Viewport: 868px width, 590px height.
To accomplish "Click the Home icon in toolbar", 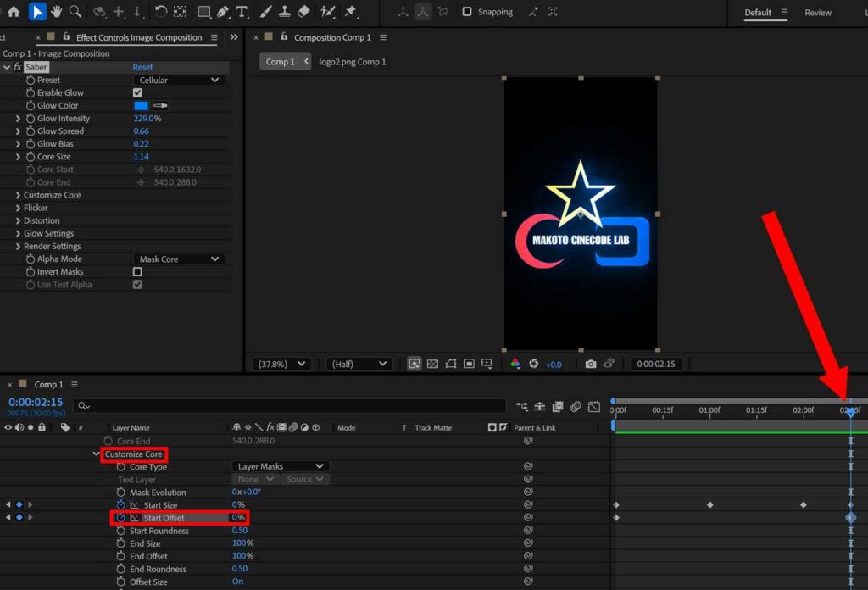I will [x=14, y=11].
